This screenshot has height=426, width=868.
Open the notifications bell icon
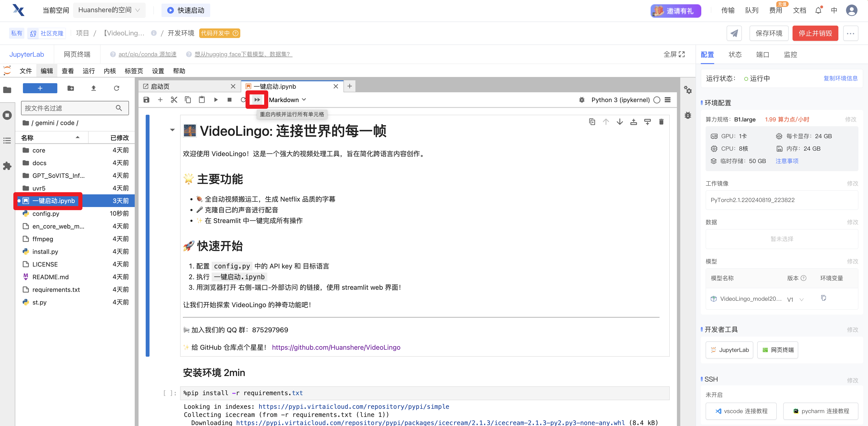819,11
